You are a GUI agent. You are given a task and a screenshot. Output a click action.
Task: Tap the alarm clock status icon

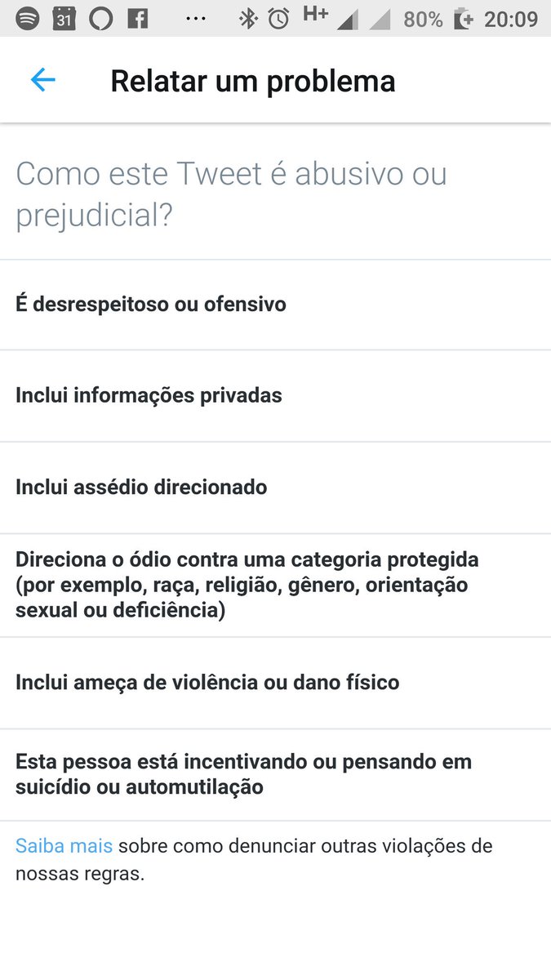click(x=278, y=18)
